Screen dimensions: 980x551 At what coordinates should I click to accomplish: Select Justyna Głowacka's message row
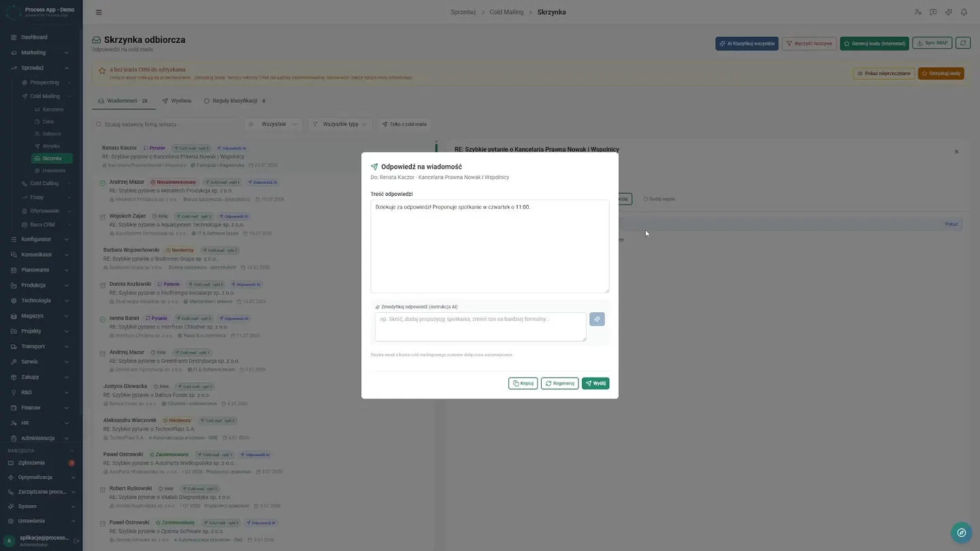tap(264, 395)
